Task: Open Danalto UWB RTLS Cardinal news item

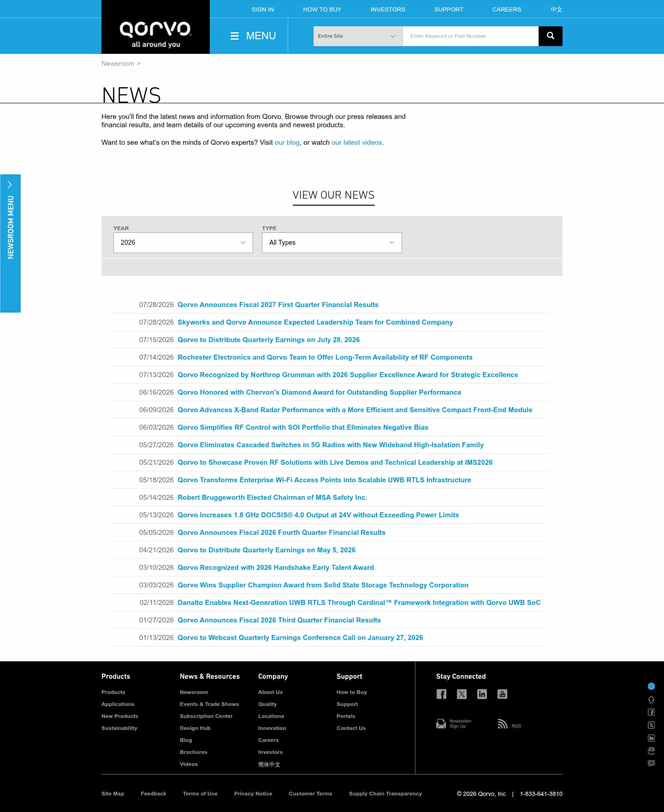Action: [359, 603]
